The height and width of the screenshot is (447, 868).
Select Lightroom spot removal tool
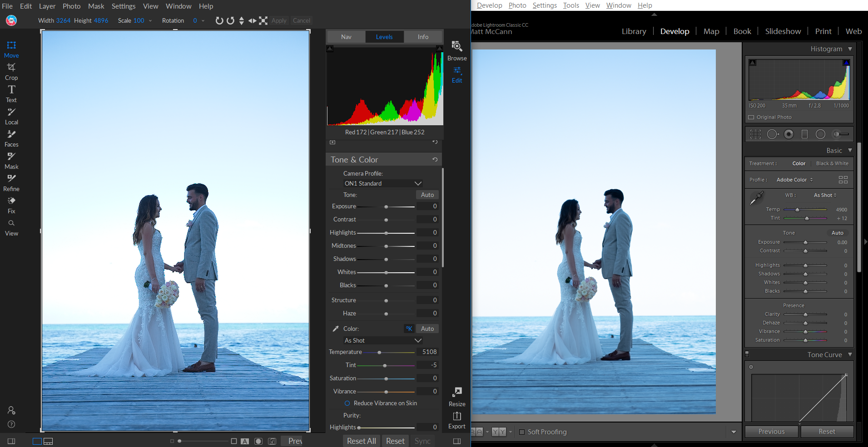point(773,134)
